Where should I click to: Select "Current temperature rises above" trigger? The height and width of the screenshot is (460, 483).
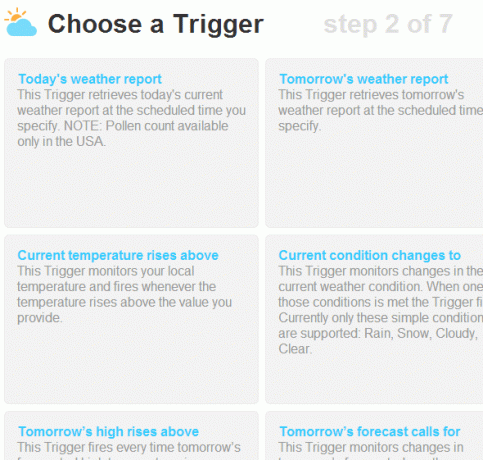pyautogui.click(x=118, y=255)
